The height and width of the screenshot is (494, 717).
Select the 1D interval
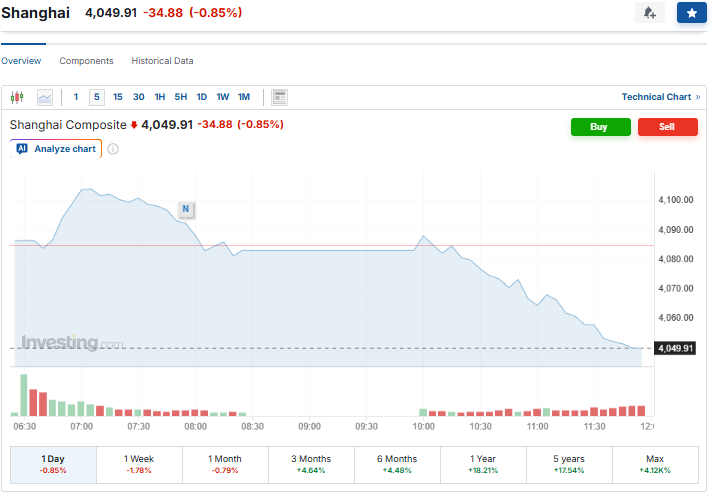coord(202,97)
